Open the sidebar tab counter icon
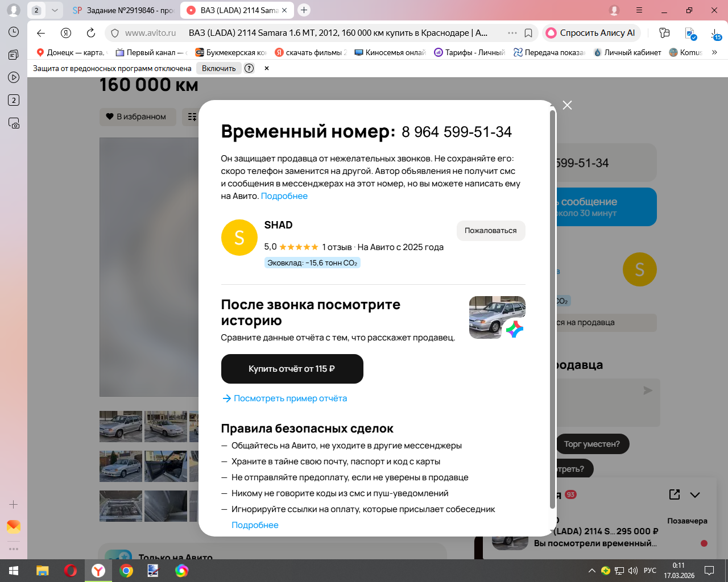This screenshot has width=728, height=582. [14, 100]
